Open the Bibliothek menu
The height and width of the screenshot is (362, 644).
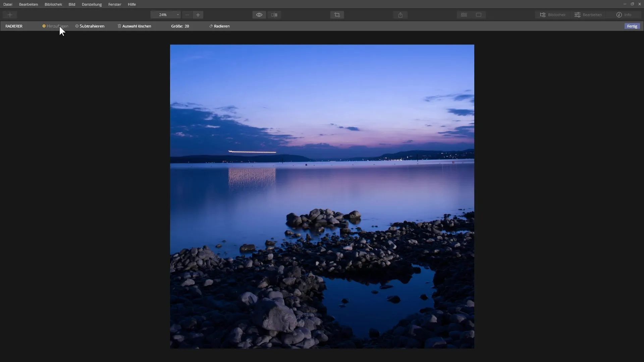53,4
